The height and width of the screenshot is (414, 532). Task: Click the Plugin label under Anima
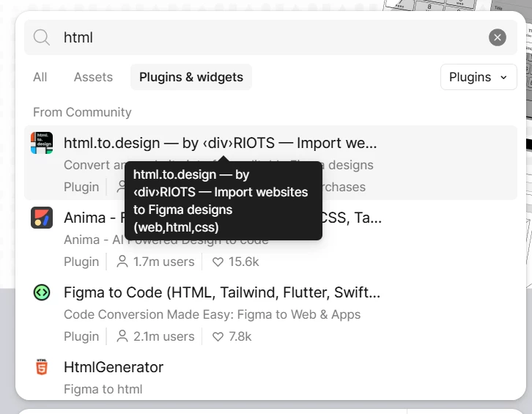[x=81, y=262]
